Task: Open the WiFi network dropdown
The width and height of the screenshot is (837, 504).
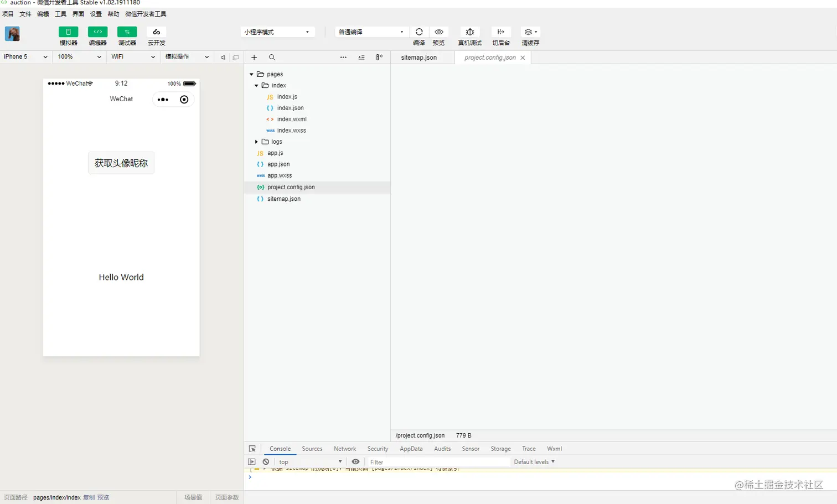Action: pyautogui.click(x=133, y=56)
